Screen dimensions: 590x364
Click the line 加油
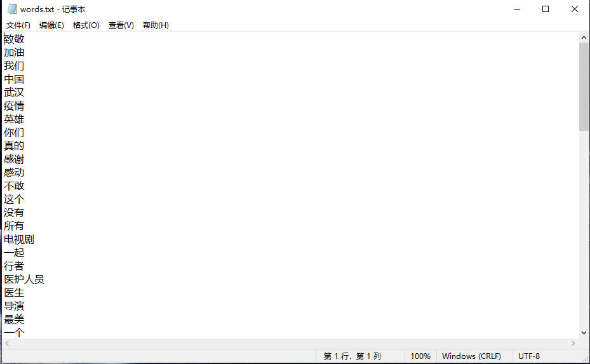(x=14, y=52)
